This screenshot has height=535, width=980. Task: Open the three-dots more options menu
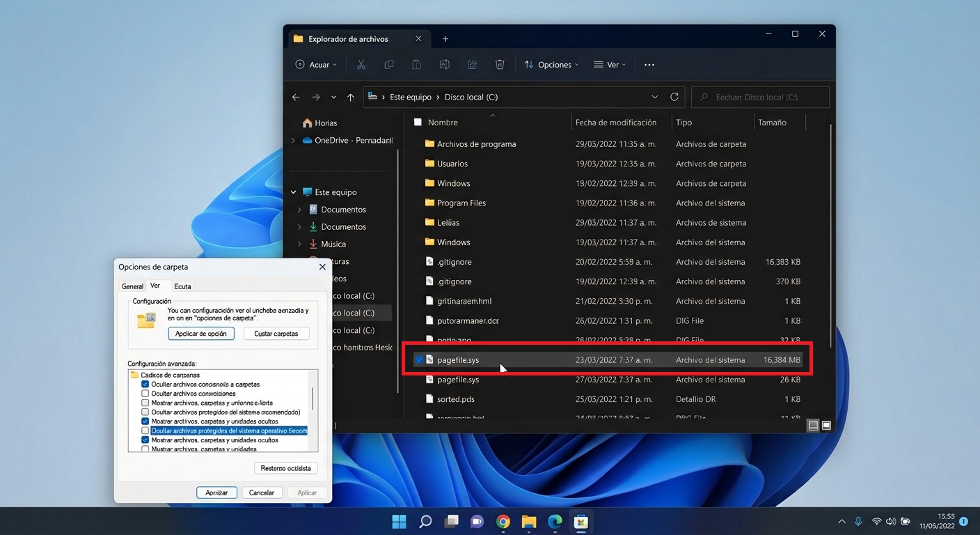point(649,65)
